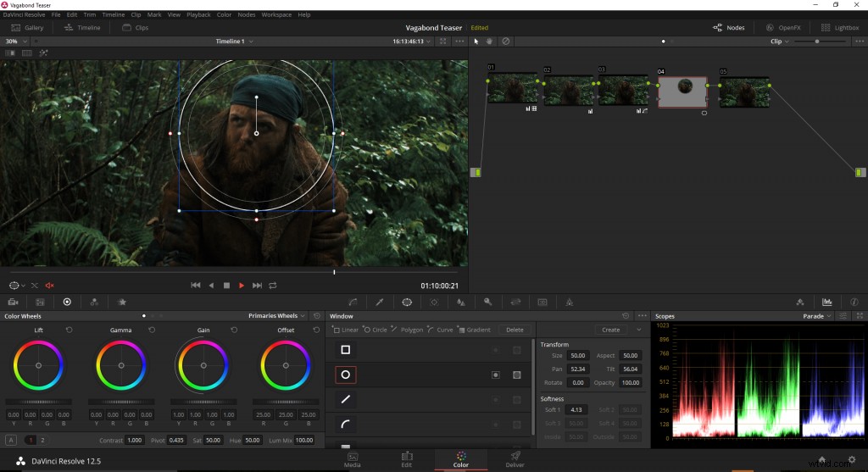Open the Power Window palette icon
868x472 pixels.
[x=407, y=302]
